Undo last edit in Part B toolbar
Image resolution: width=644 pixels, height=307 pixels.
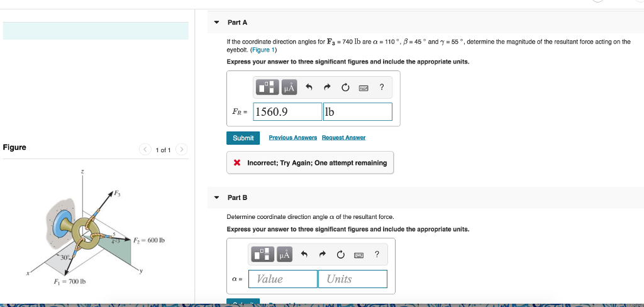(x=304, y=255)
